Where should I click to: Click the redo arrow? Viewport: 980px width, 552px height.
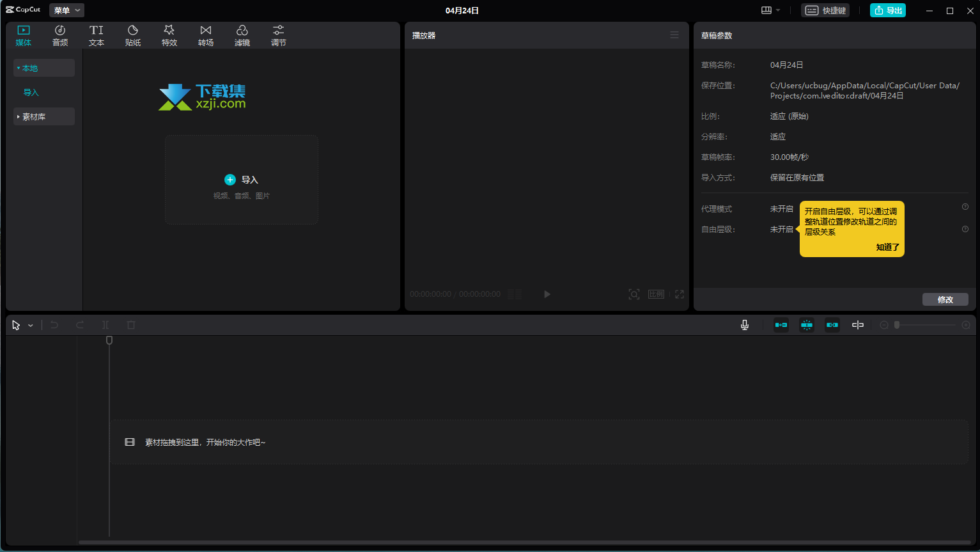[80, 325]
